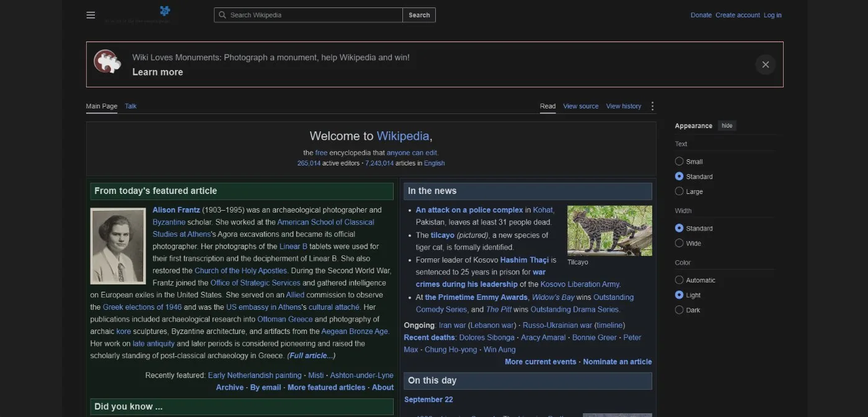Screen dimensions: 868x417
Task: Open the Hashim Thaçi link
Action: coord(525,260)
